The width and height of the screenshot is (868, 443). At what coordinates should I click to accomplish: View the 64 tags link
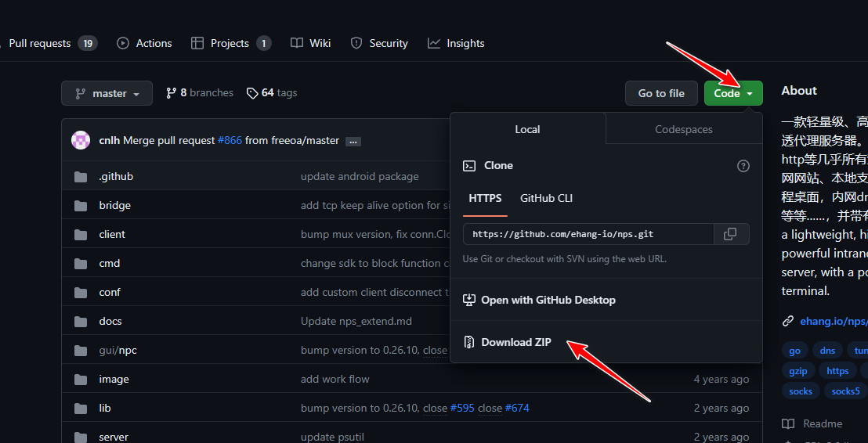tap(272, 93)
